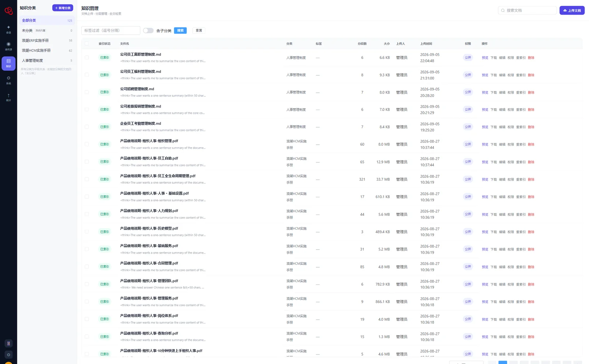Tick the checkbox for 公司招聘管理制度.md row
The width and height of the screenshot is (589, 364).
click(x=87, y=92)
